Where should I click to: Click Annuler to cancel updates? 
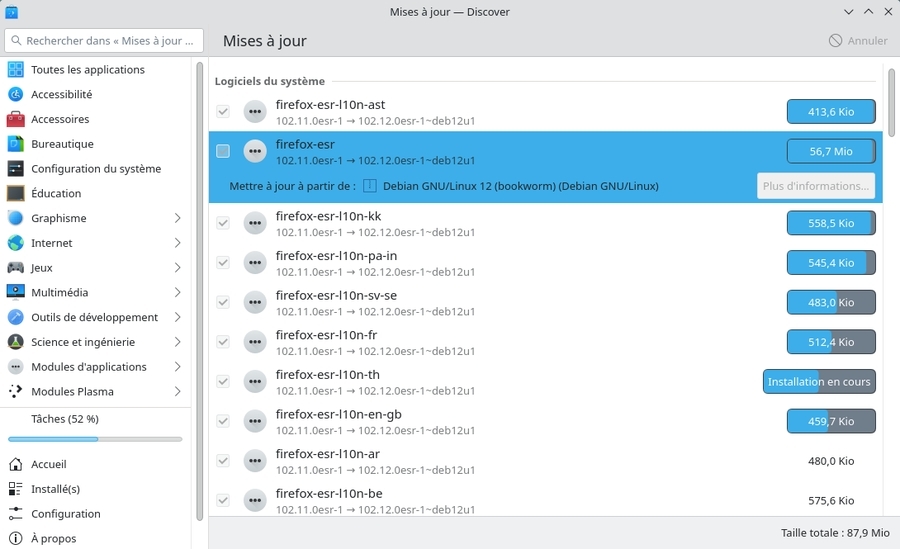[858, 41]
